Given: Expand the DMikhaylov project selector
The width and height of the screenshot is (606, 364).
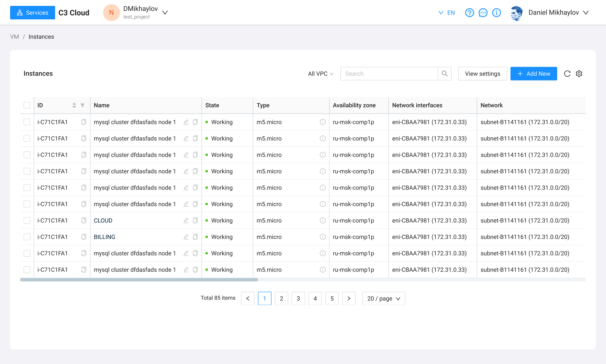Looking at the screenshot, I should coord(165,13).
